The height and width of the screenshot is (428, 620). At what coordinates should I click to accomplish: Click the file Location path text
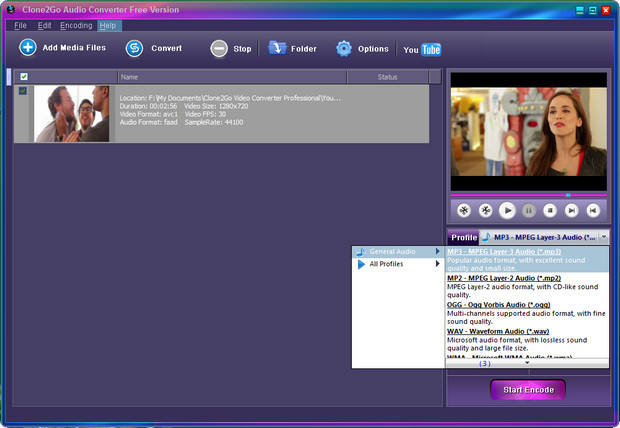(x=230, y=98)
